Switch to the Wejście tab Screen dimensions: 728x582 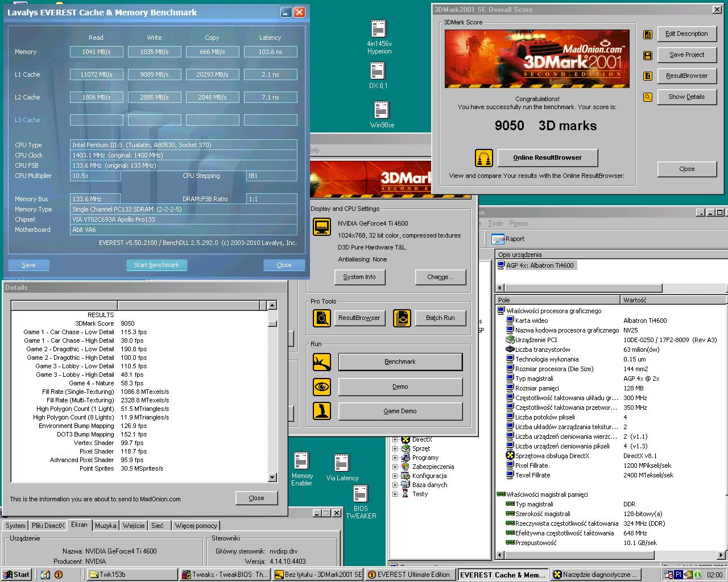(134, 526)
